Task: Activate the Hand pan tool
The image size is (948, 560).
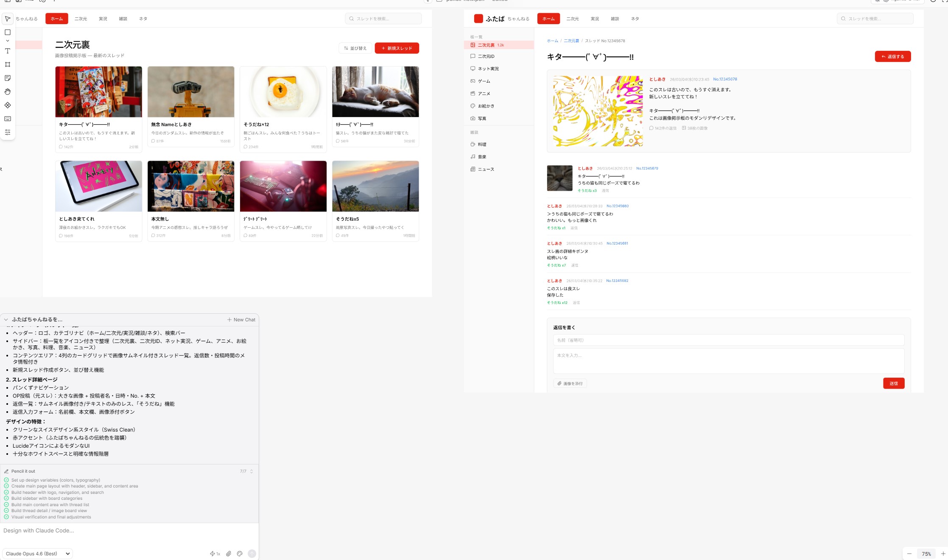Action: [8, 92]
